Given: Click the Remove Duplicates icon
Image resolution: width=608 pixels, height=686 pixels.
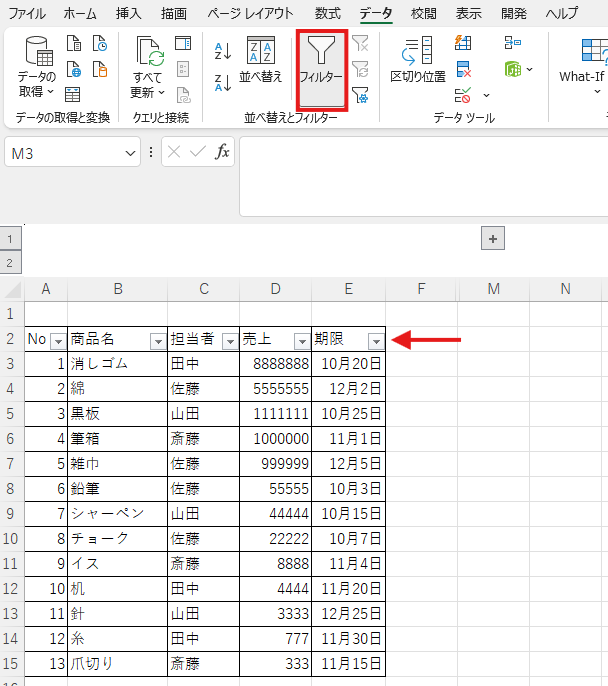Looking at the screenshot, I should [463, 69].
